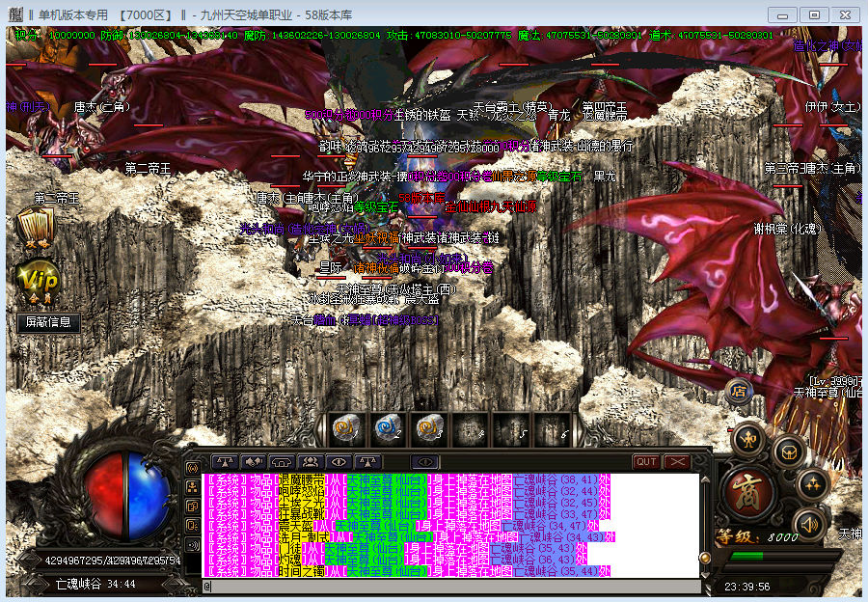Open the 店 shop icon
Viewport: 868px width, 602px height.
point(739,391)
